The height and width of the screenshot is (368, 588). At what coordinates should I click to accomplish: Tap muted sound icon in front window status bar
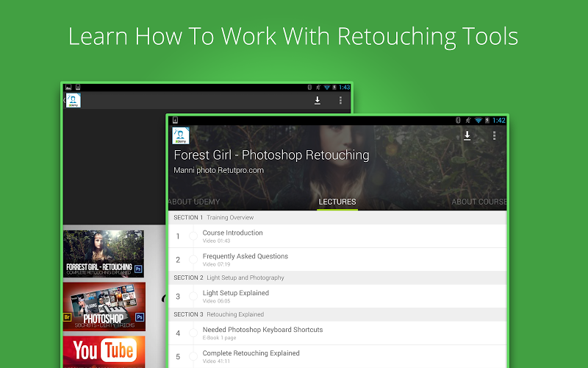(x=467, y=120)
